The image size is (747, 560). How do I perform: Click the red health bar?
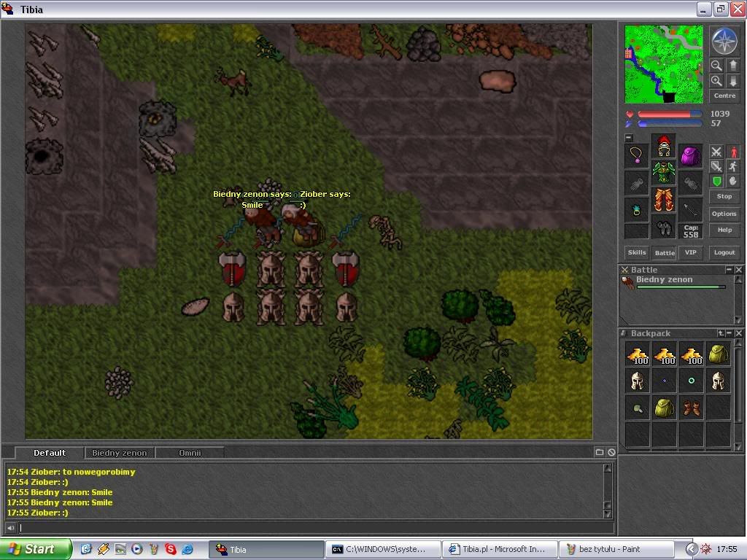click(670, 114)
